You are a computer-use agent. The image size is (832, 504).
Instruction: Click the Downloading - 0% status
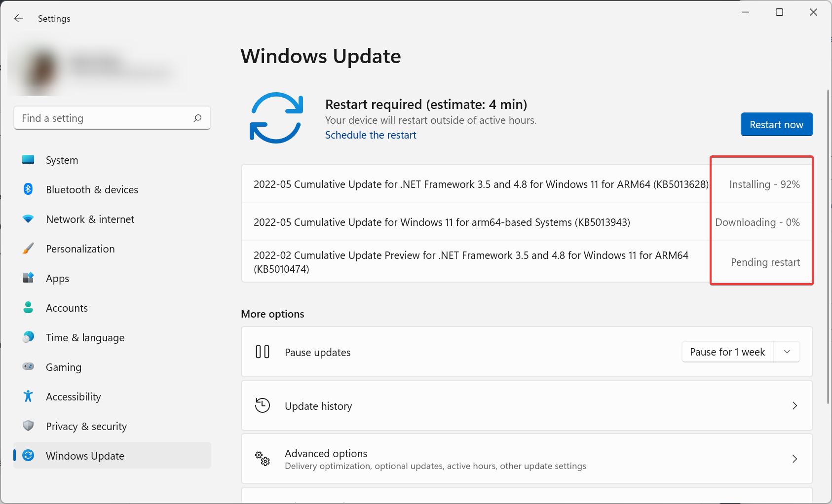point(757,222)
